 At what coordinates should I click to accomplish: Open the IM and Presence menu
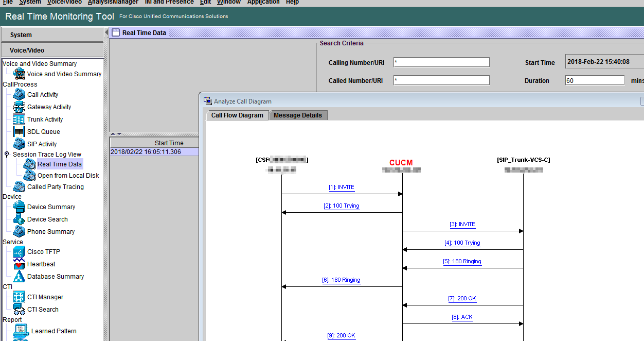point(169,2)
